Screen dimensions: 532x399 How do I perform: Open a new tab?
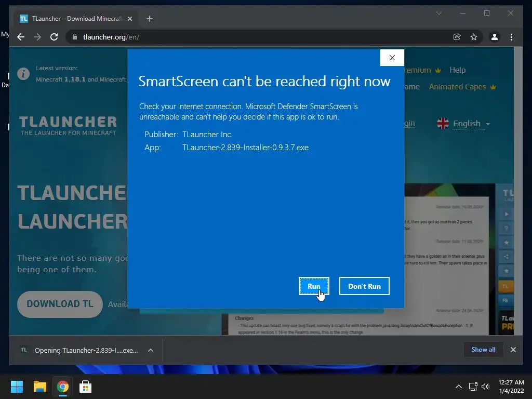pos(149,19)
